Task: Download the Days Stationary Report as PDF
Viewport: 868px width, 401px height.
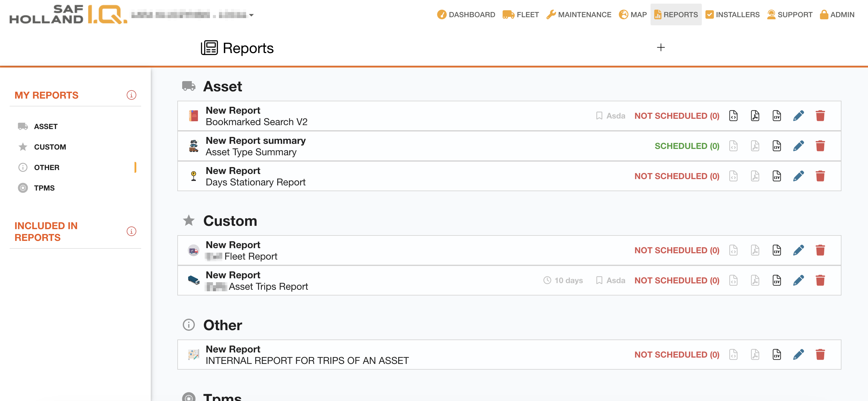Action: [x=755, y=176]
